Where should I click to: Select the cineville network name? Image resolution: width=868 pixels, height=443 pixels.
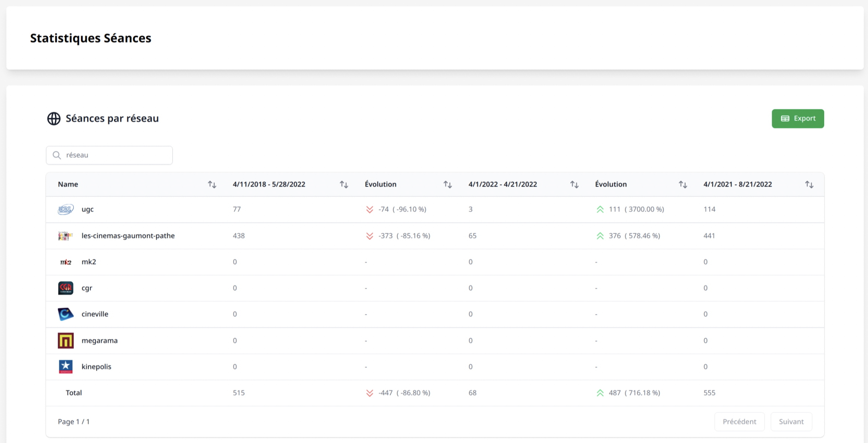pos(95,314)
